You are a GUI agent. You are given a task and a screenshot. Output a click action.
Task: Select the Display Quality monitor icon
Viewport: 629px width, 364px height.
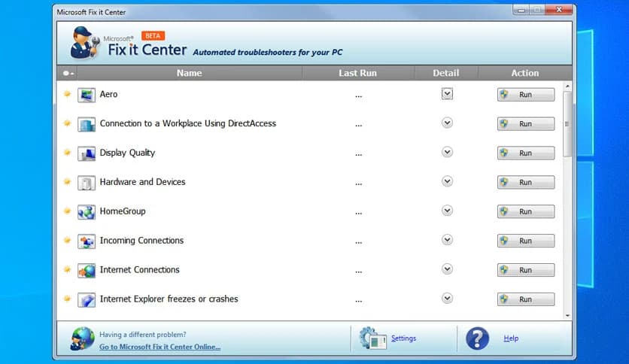point(87,153)
